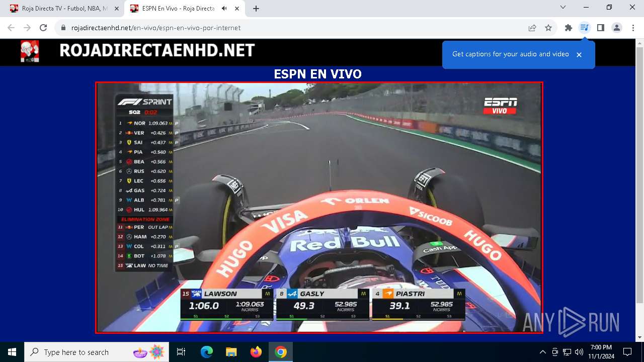Open network status tray icon
This screenshot has height=362, width=644.
tap(567, 352)
